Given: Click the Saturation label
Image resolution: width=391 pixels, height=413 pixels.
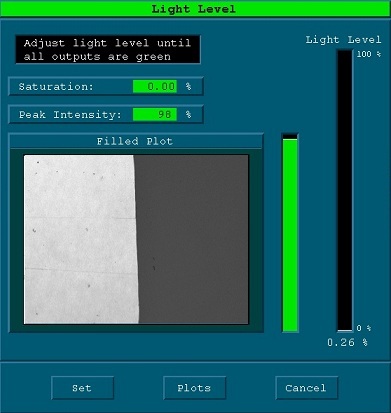Looking at the screenshot, I should click(56, 87).
